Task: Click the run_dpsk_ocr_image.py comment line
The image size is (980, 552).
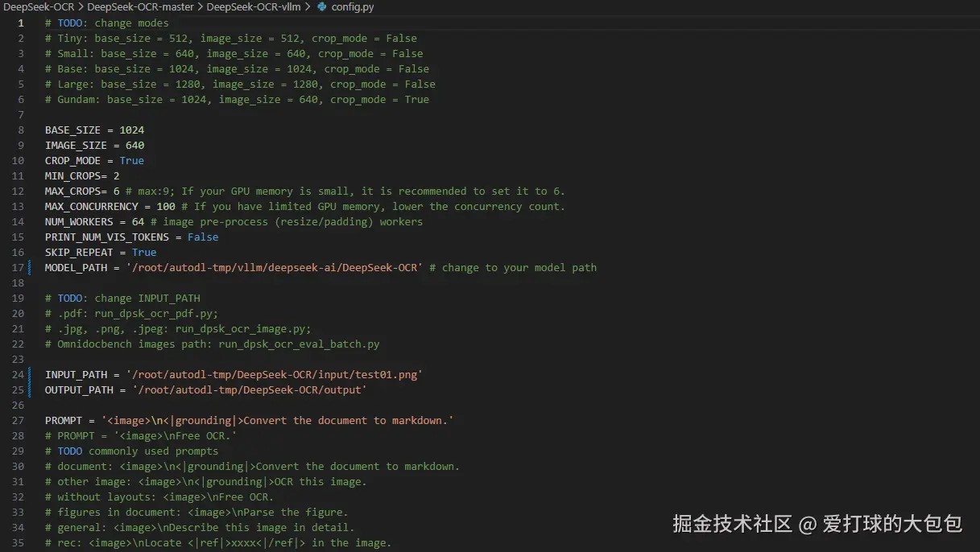Action: click(178, 329)
